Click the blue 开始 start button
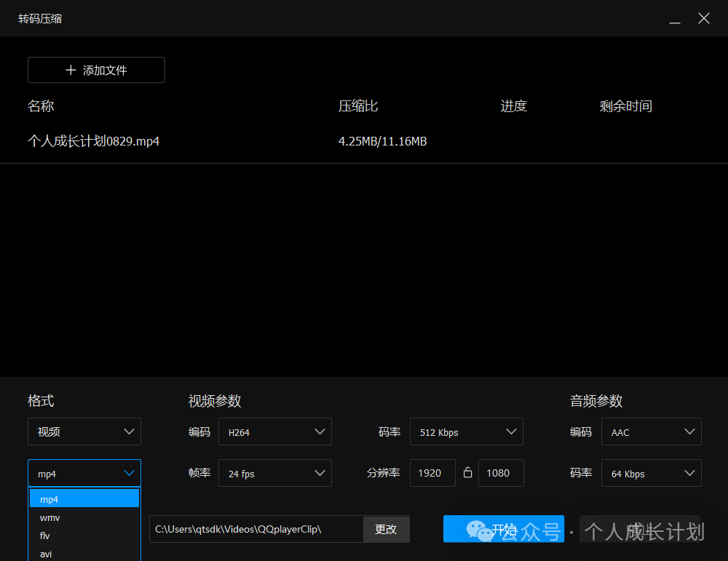The height and width of the screenshot is (561, 728). coord(504,528)
